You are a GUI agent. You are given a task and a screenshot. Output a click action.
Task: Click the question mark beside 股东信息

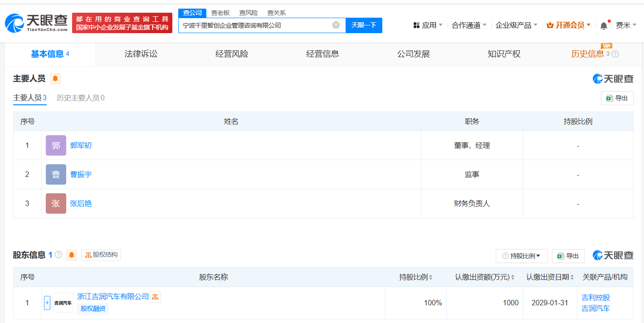(x=58, y=254)
